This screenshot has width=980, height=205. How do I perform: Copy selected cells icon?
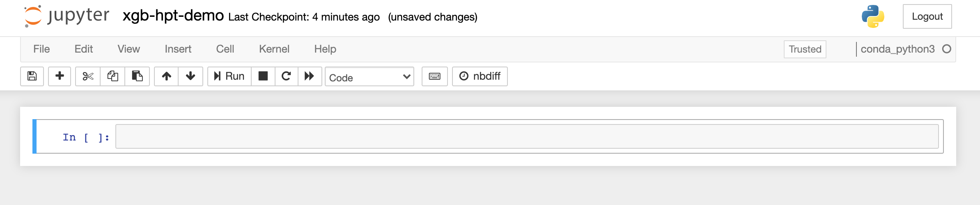(112, 76)
